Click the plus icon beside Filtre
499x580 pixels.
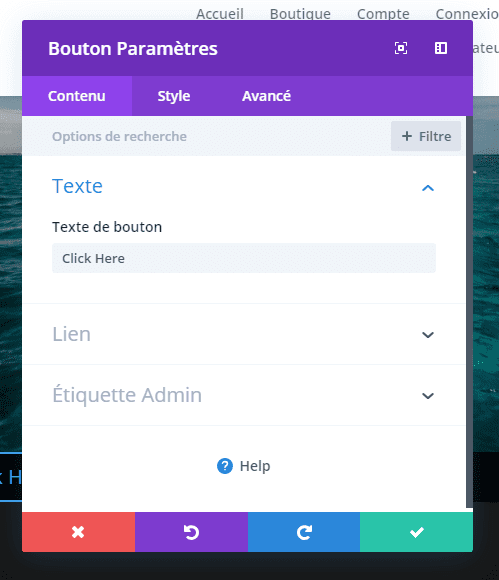[407, 136]
